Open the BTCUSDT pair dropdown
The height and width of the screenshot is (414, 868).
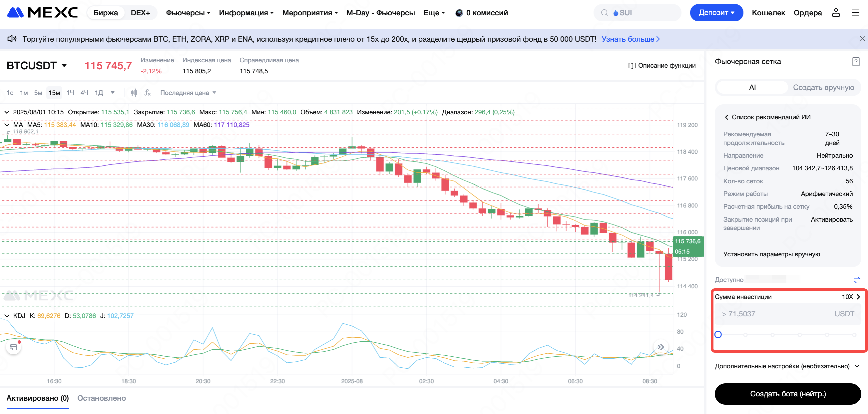pyautogui.click(x=37, y=65)
